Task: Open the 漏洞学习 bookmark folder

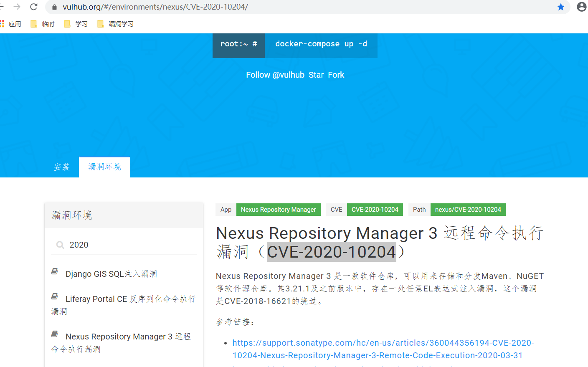Action: tap(116, 24)
